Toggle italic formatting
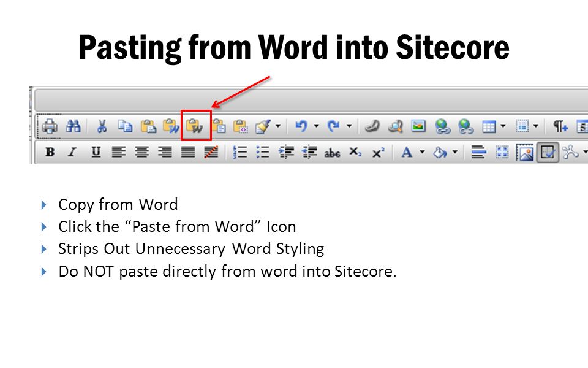 [72, 152]
